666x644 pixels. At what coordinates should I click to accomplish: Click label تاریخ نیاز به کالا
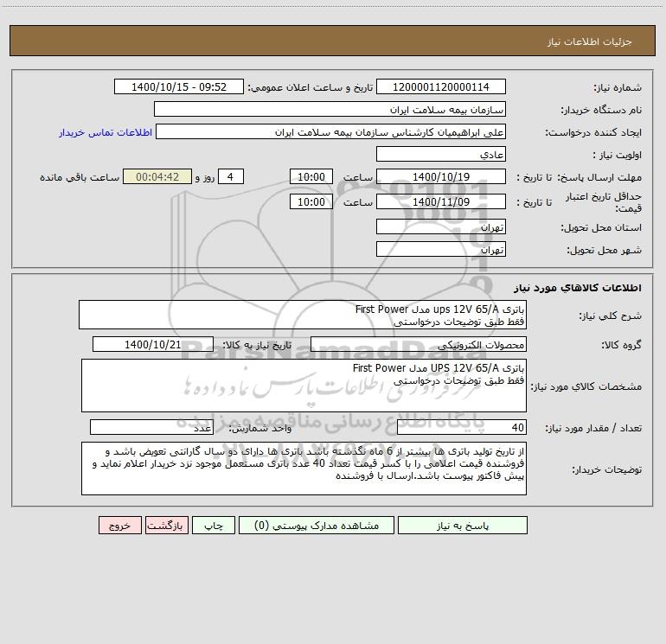pos(257,345)
